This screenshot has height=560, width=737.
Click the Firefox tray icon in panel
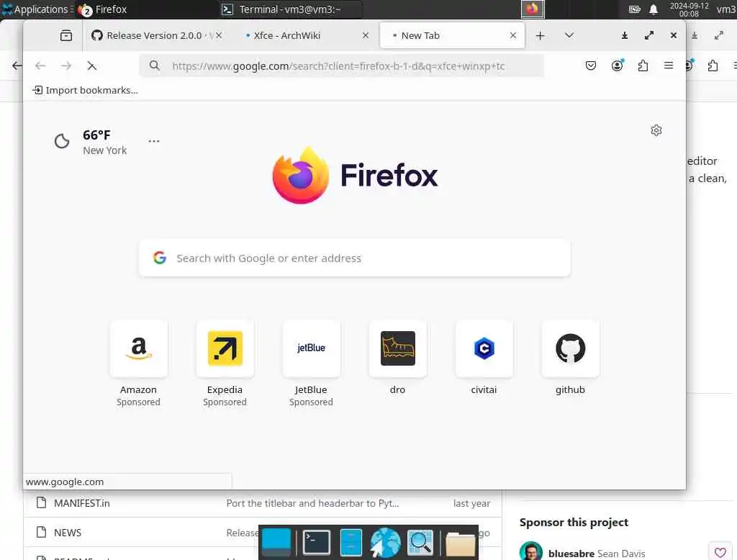point(532,9)
